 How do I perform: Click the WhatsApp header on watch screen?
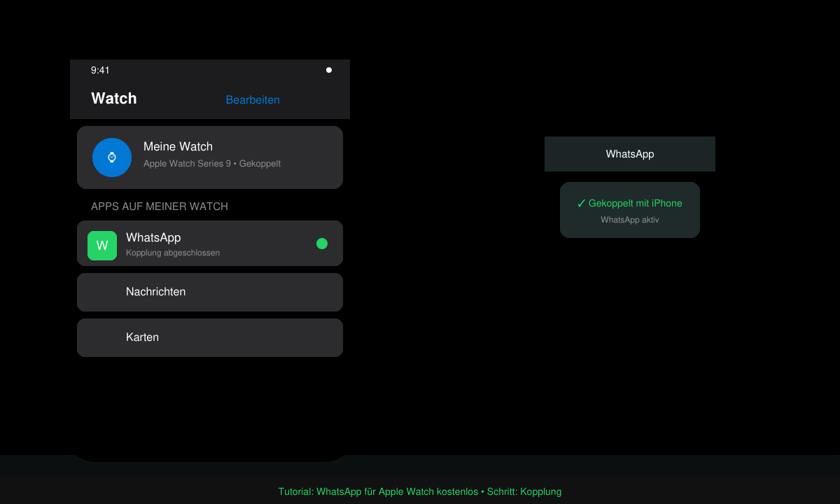pos(630,154)
